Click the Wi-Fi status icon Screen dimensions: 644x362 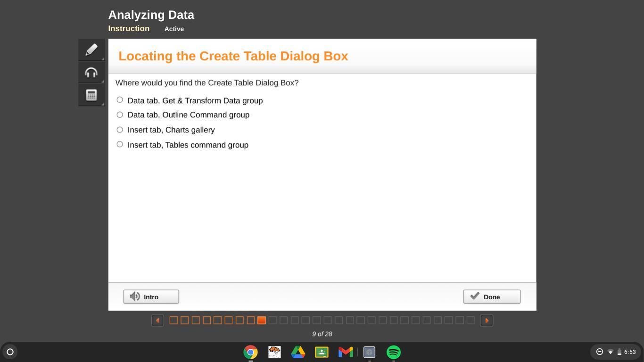coord(610,352)
